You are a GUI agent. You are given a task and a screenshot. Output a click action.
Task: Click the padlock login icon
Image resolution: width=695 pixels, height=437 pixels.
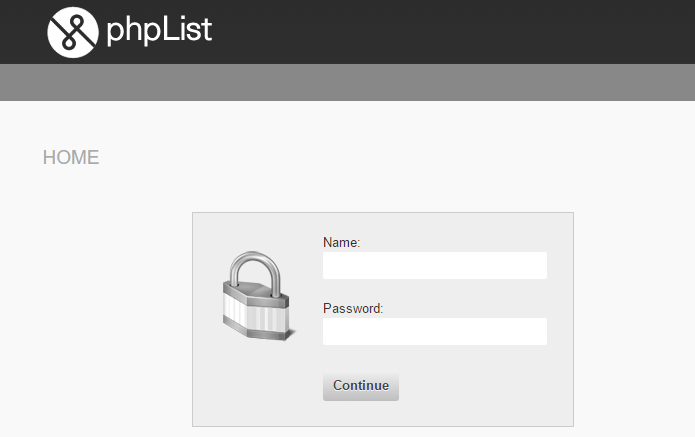[x=259, y=296]
